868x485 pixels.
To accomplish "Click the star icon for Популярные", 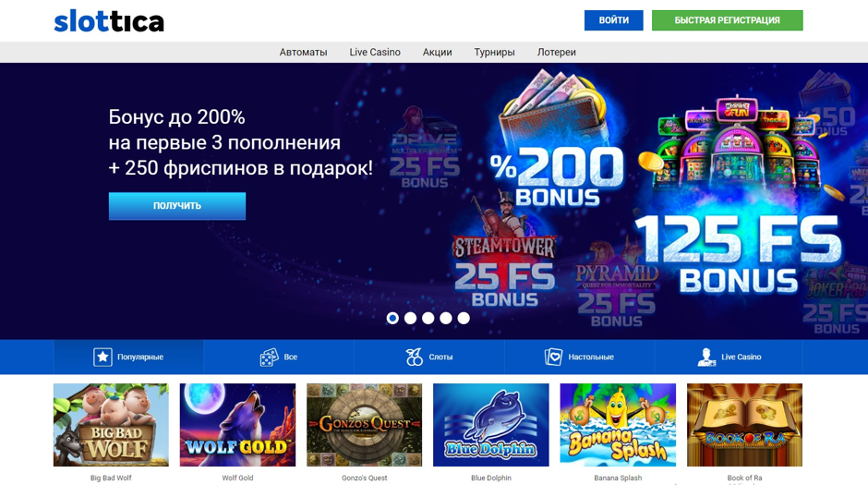I will coord(102,358).
